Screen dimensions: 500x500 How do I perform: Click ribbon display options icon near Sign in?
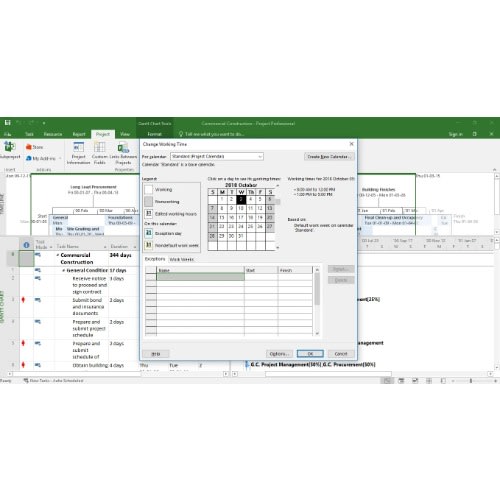tap(475, 134)
